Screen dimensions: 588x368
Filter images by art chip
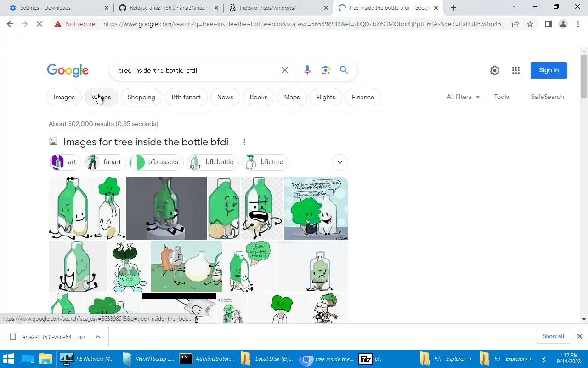(x=65, y=162)
